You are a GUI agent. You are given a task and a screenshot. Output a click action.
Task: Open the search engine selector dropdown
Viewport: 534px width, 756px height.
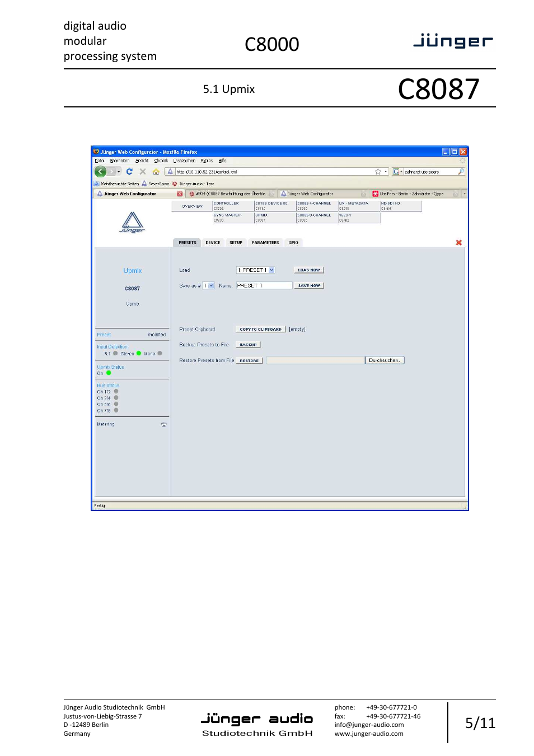(x=397, y=172)
